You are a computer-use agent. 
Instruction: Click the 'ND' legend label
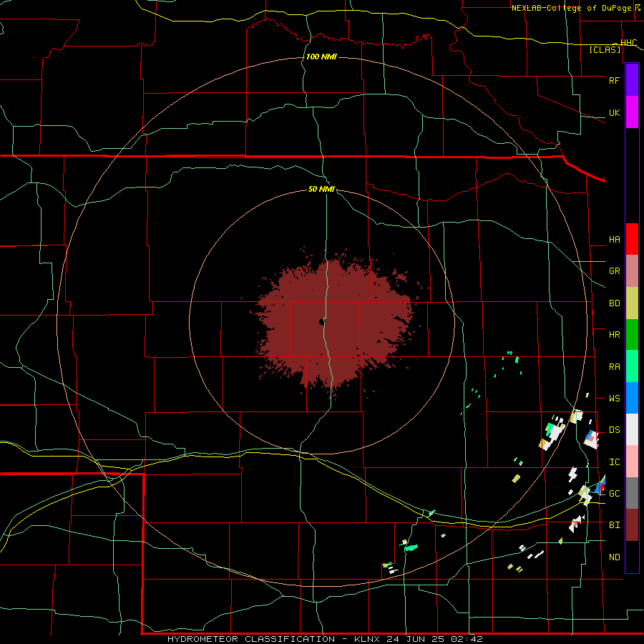pyautogui.click(x=614, y=557)
